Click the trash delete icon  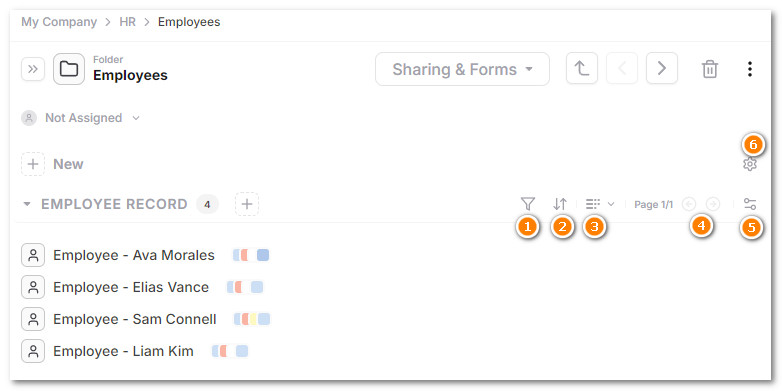coord(710,69)
